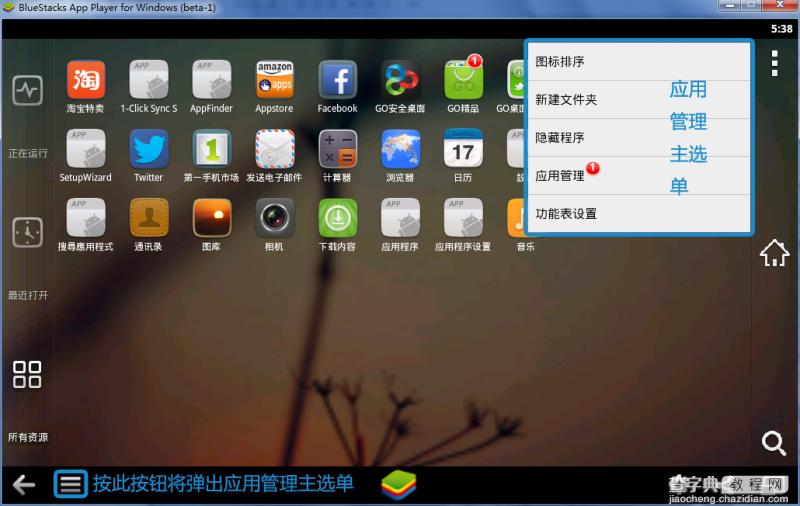
Task: Open the 应用程序 app icon
Action: point(400,218)
